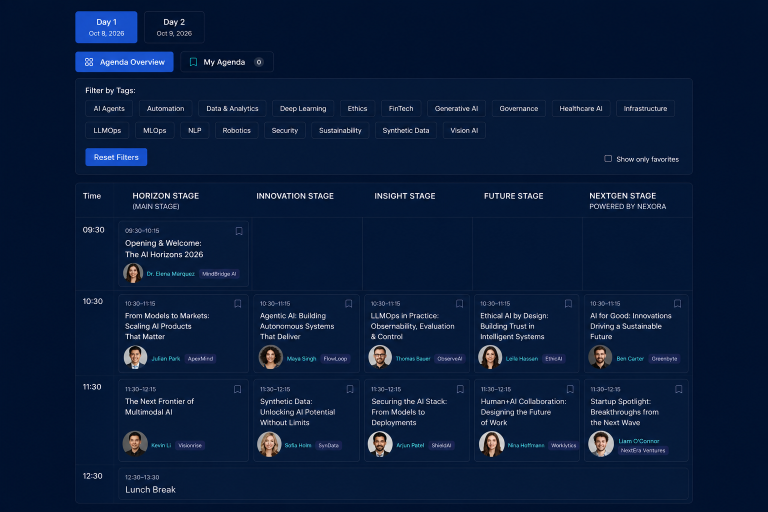Switch to Day 2 tab
Screen dimensions: 768x512
(174, 27)
